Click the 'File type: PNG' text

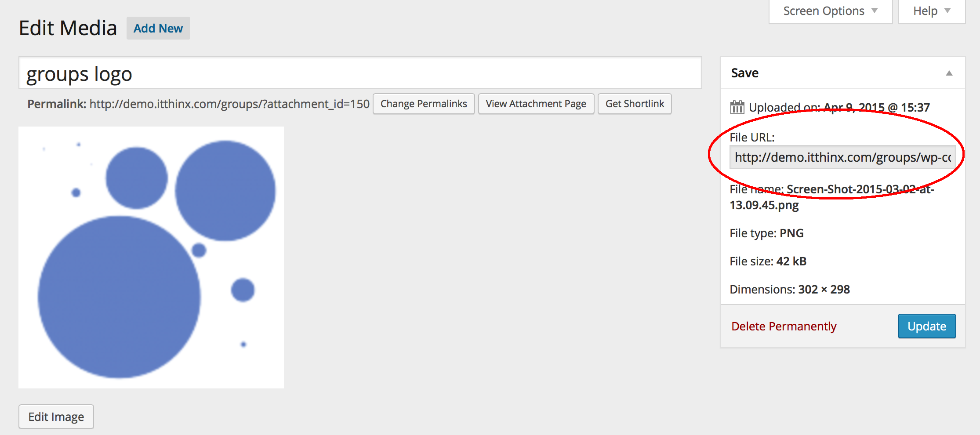point(766,233)
